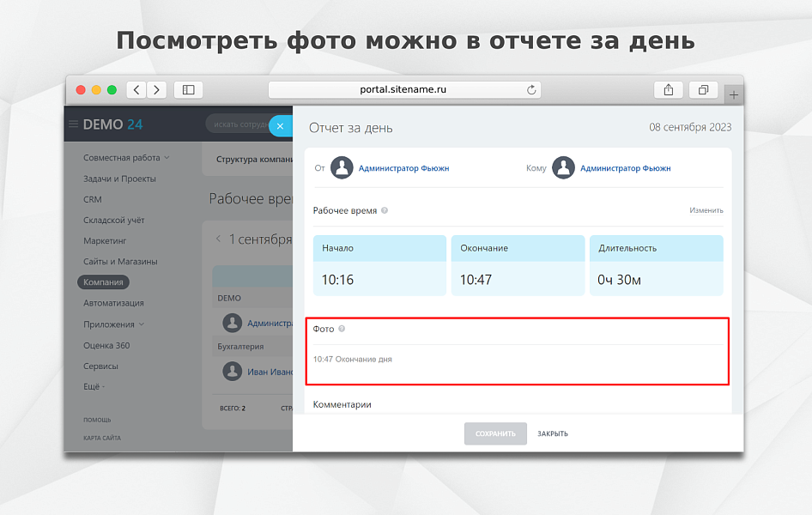The height and width of the screenshot is (515, 812).
Task: Go forward with the browser forward arrow
Action: click(156, 90)
